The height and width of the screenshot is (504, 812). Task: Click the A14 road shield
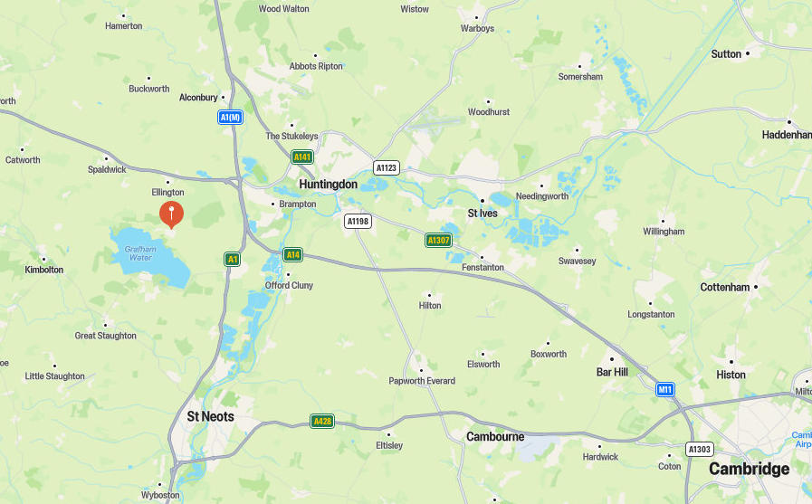[292, 254]
